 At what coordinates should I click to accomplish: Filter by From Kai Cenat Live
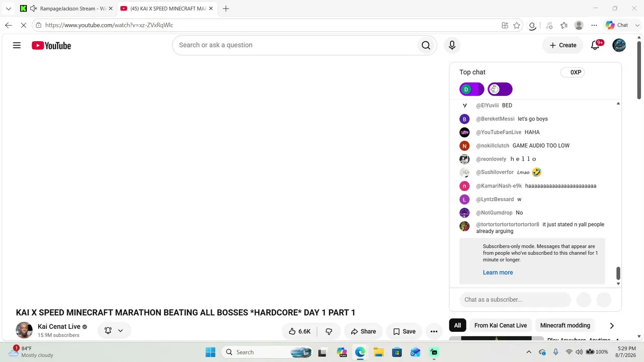click(x=501, y=325)
